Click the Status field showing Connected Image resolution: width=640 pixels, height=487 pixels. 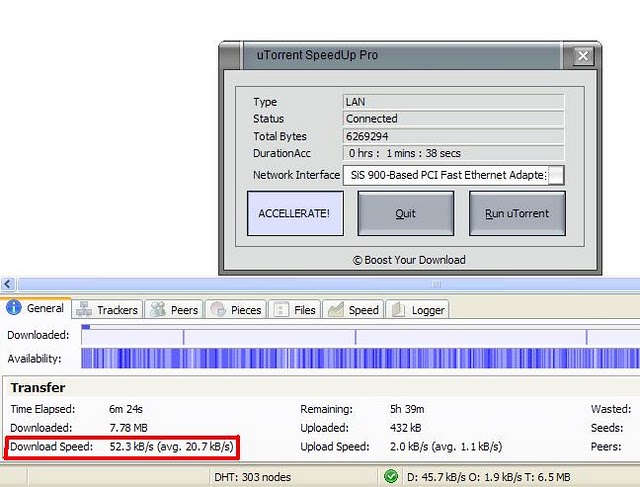pyautogui.click(x=453, y=118)
